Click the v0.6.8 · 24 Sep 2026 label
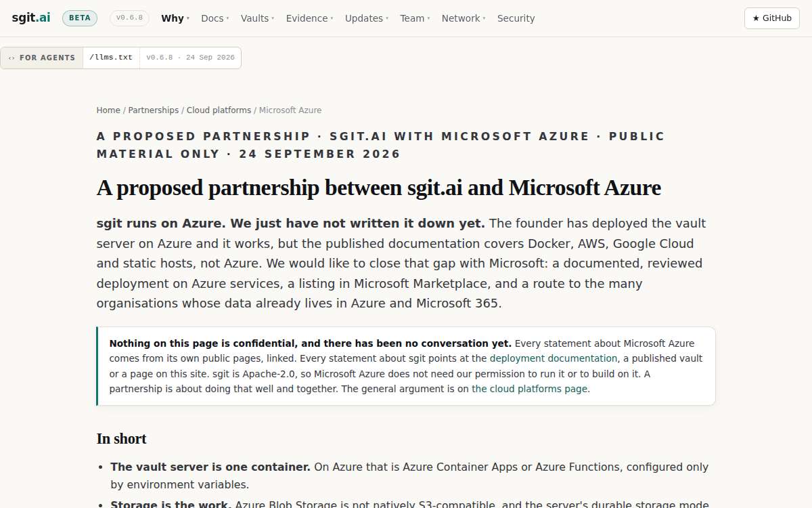Screen dimensions: 812x508 (x=190, y=58)
